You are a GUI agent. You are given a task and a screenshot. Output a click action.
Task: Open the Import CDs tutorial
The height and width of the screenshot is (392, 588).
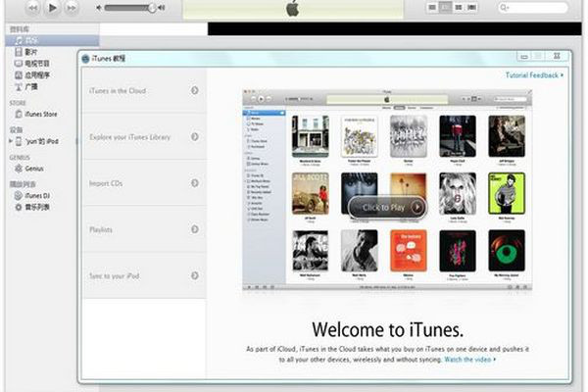pyautogui.click(x=144, y=183)
